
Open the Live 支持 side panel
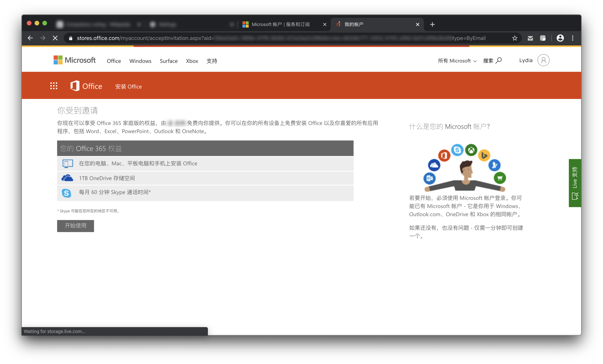(574, 183)
